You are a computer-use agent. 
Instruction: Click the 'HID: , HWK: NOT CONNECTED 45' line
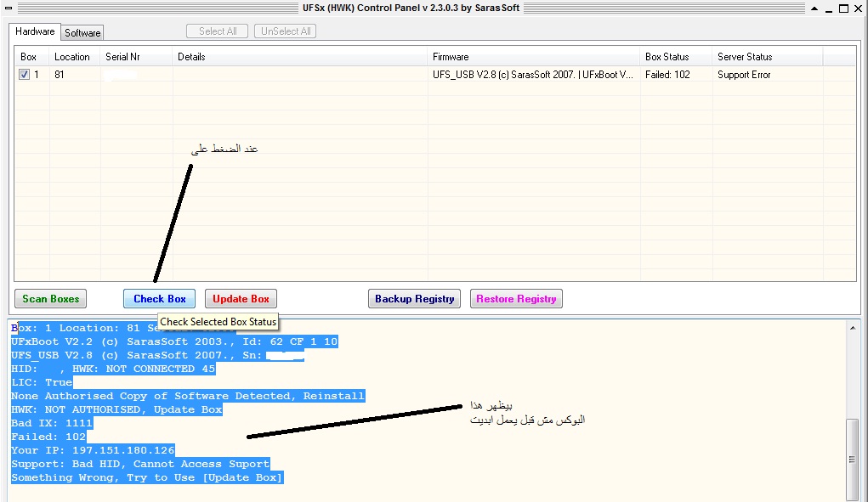click(113, 369)
